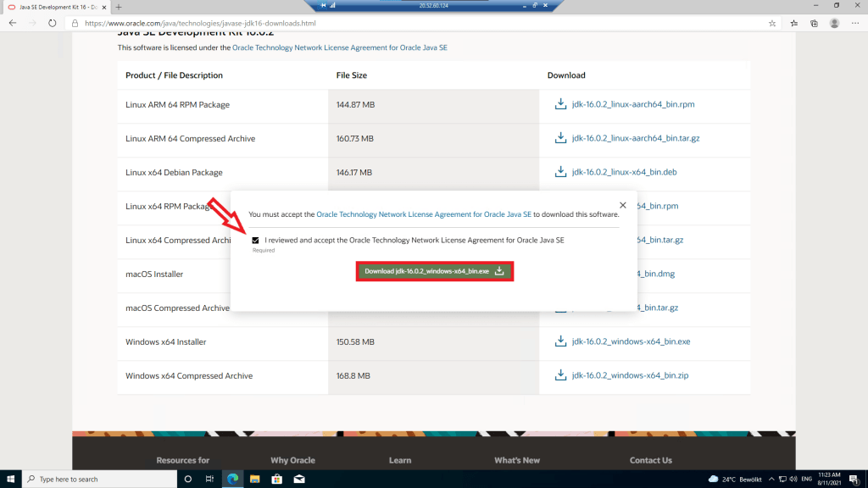The height and width of the screenshot is (488, 868).
Task: Close the license agreement dialog
Action: 623,205
